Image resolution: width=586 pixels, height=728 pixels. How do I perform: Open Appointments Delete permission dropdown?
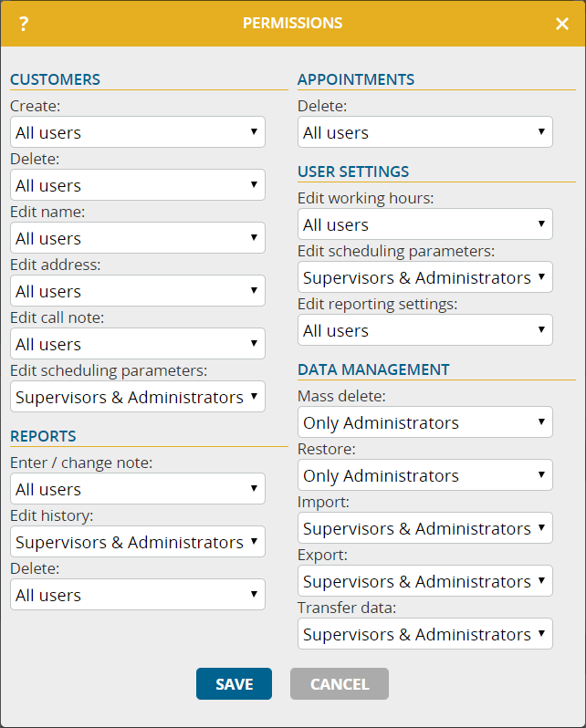click(x=425, y=132)
